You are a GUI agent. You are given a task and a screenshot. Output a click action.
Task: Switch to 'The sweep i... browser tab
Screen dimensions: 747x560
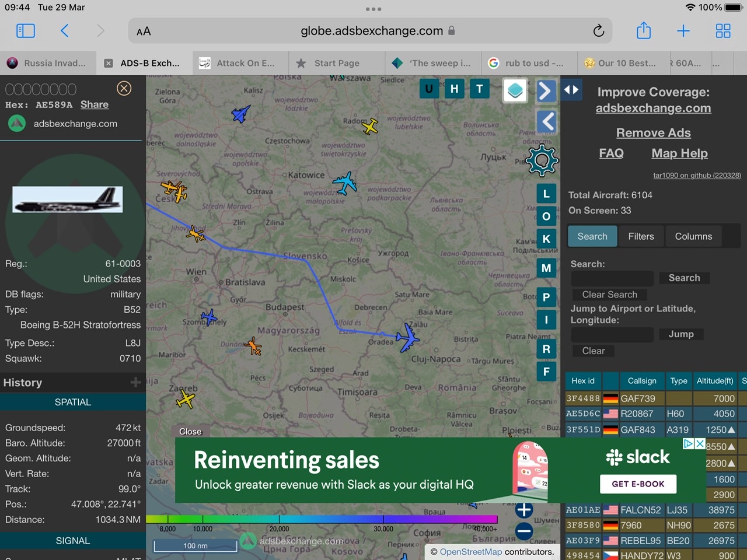pos(433,63)
